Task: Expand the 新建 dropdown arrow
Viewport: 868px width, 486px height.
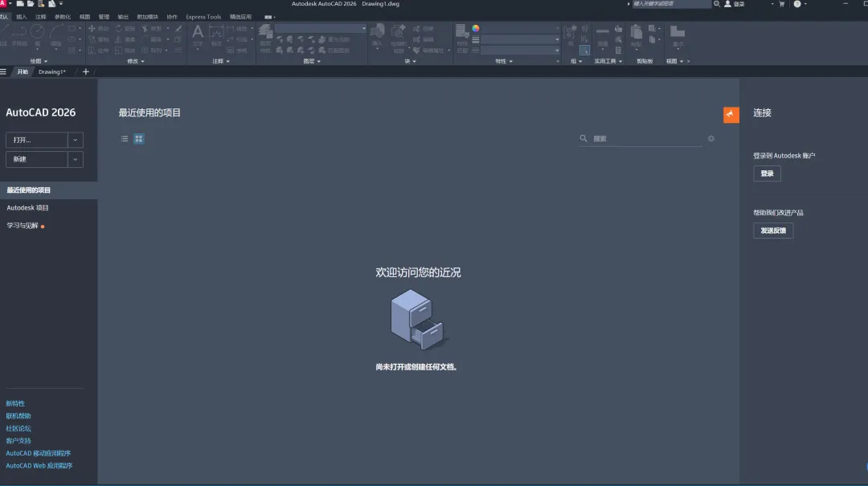Action: pos(76,159)
